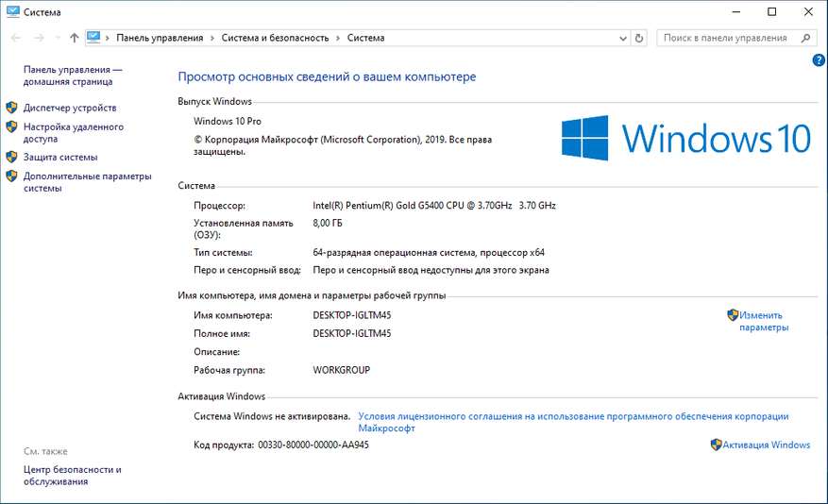Open 'Настройка удаленного доступа' link
Image resolution: width=828 pixels, height=504 pixels.
(x=74, y=132)
